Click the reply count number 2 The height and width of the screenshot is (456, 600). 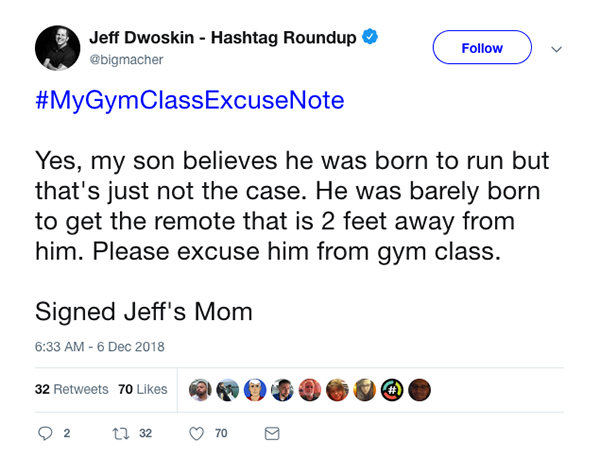[67, 434]
